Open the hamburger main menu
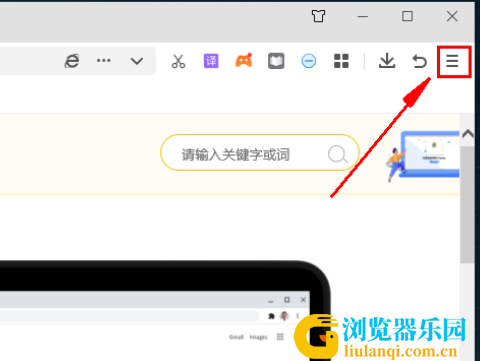This screenshot has height=361, width=480. coord(452,61)
